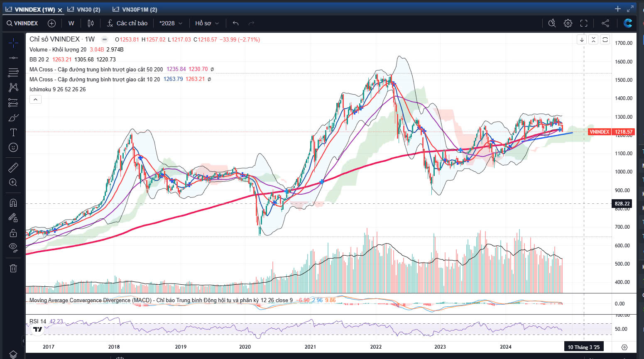Select the MA Cross 50 200 legend

pyautogui.click(x=96, y=69)
